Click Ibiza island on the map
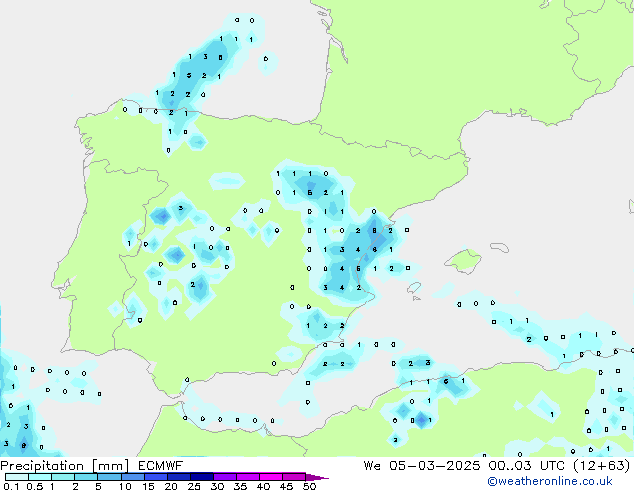 pyautogui.click(x=414, y=288)
